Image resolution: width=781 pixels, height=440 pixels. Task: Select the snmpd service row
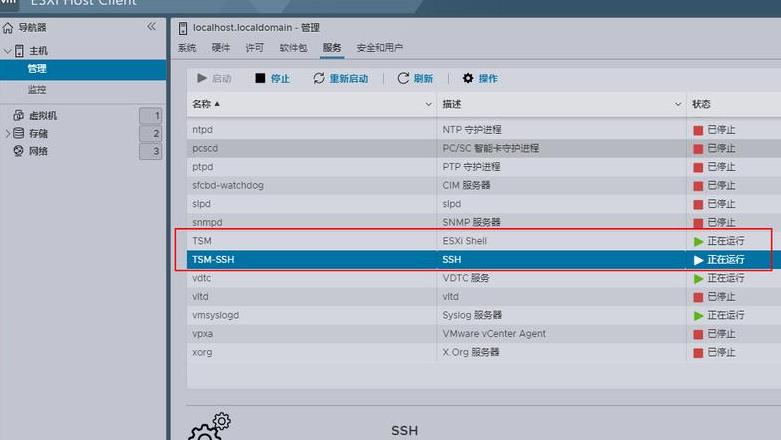click(484, 222)
